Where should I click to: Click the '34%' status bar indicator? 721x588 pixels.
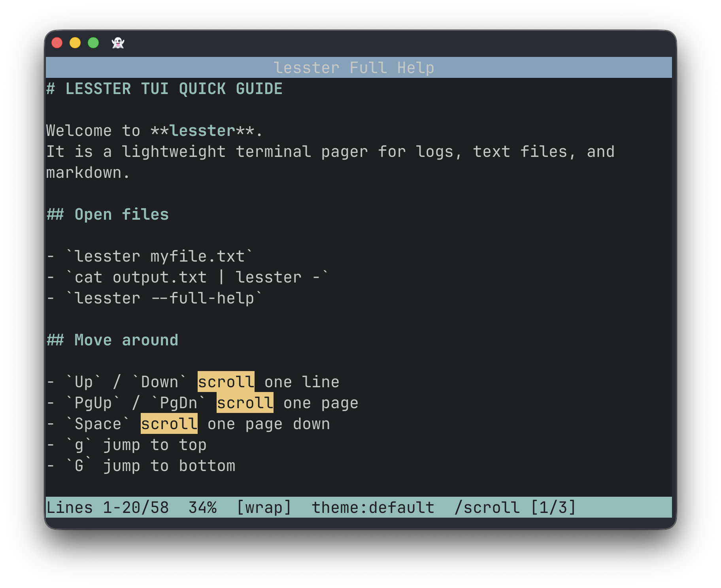pos(202,507)
